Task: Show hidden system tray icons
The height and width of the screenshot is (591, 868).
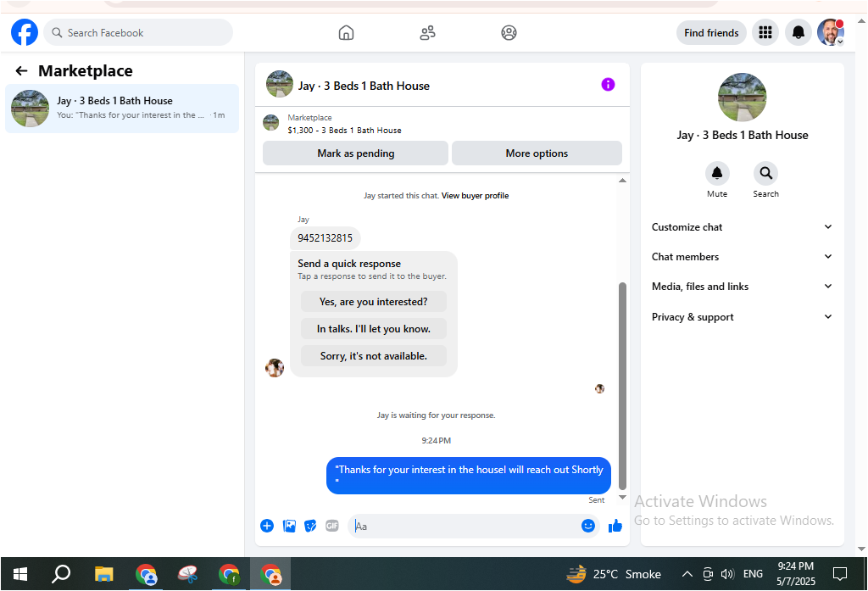Action: [687, 574]
